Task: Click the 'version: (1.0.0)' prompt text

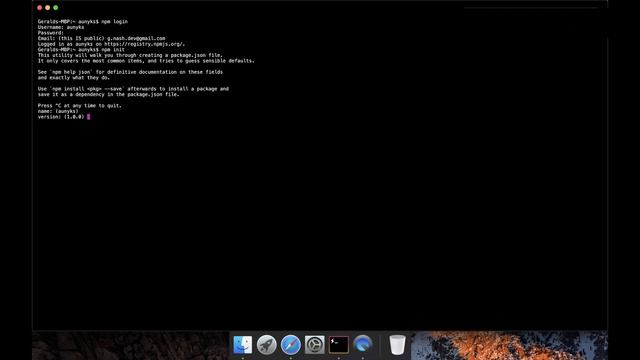Action: pyautogui.click(x=61, y=117)
